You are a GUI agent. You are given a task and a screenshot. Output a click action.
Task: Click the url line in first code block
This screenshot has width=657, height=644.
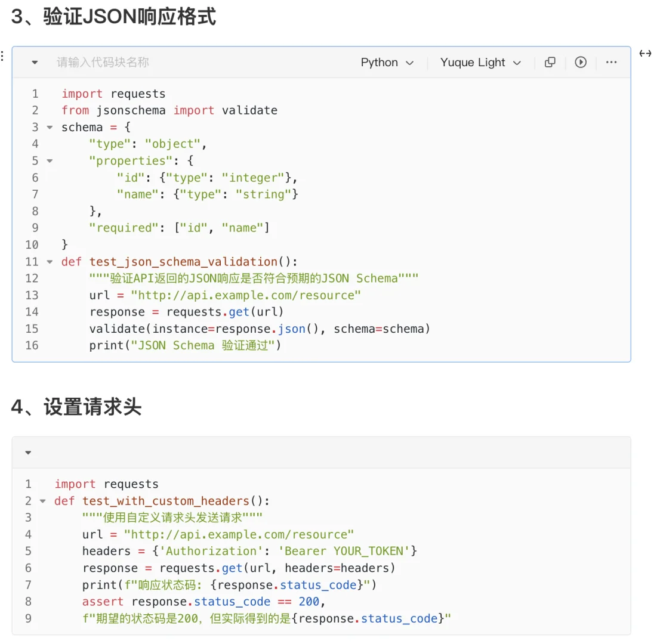225,295
